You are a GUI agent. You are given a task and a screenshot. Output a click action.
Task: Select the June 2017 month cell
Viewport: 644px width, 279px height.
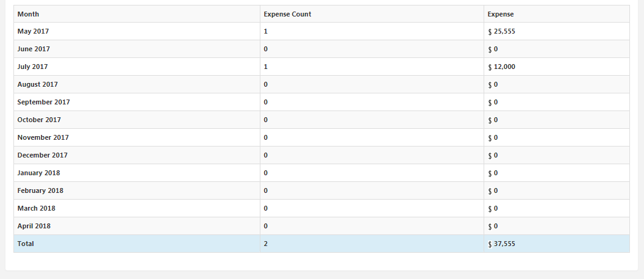pos(34,49)
